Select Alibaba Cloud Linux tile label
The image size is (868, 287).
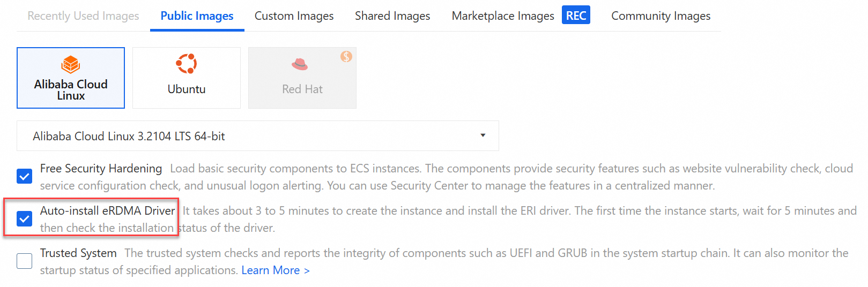click(71, 90)
